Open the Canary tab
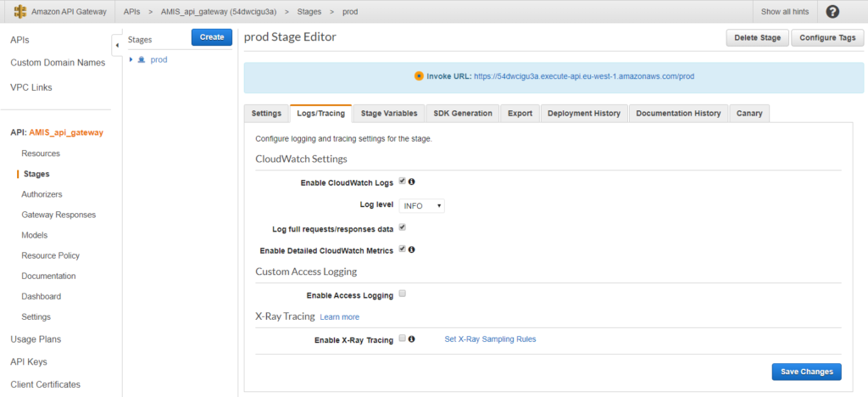Screen dimensions: 868x397 748,114
